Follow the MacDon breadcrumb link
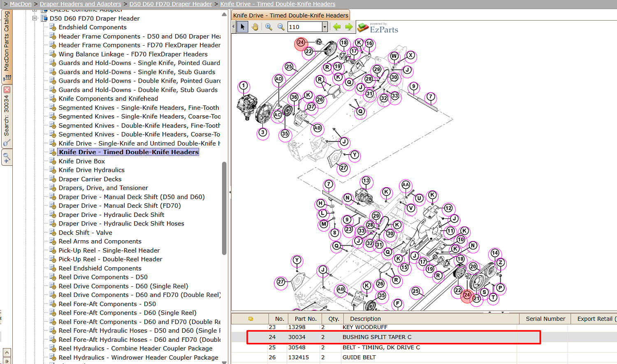This screenshot has width=617, height=364. pyautogui.click(x=21, y=4)
